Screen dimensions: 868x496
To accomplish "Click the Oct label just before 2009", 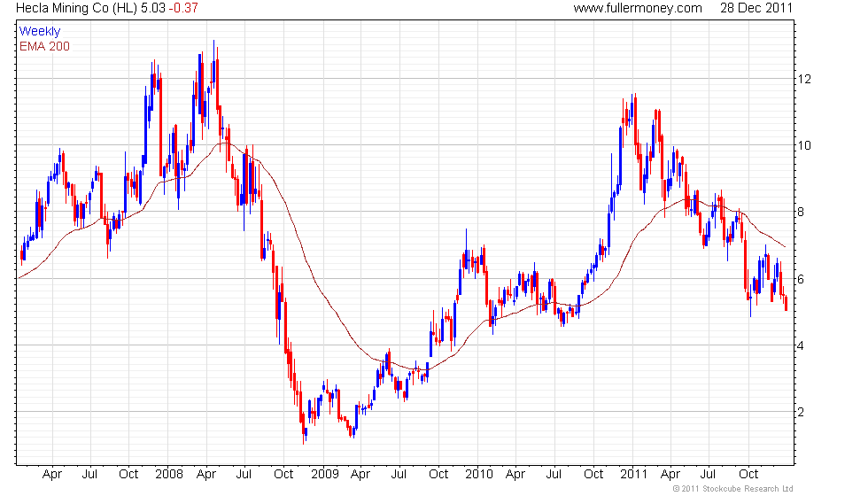I will pyautogui.click(x=283, y=475).
